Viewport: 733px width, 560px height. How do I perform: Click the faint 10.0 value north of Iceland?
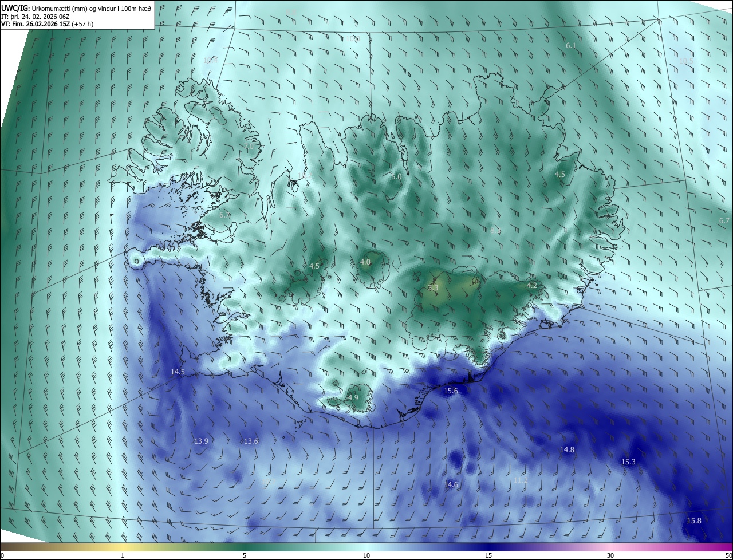(x=352, y=39)
